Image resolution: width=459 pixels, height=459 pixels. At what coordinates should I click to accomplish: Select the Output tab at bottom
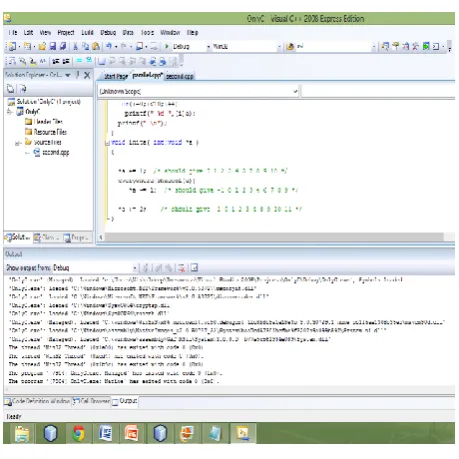coord(125,401)
